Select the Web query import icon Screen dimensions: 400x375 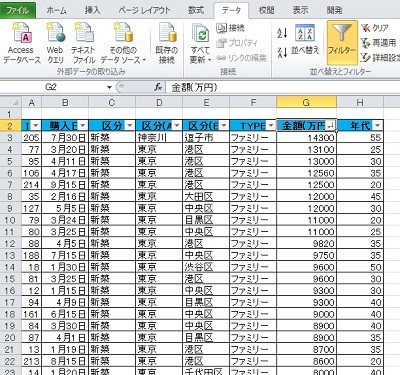pos(55,42)
